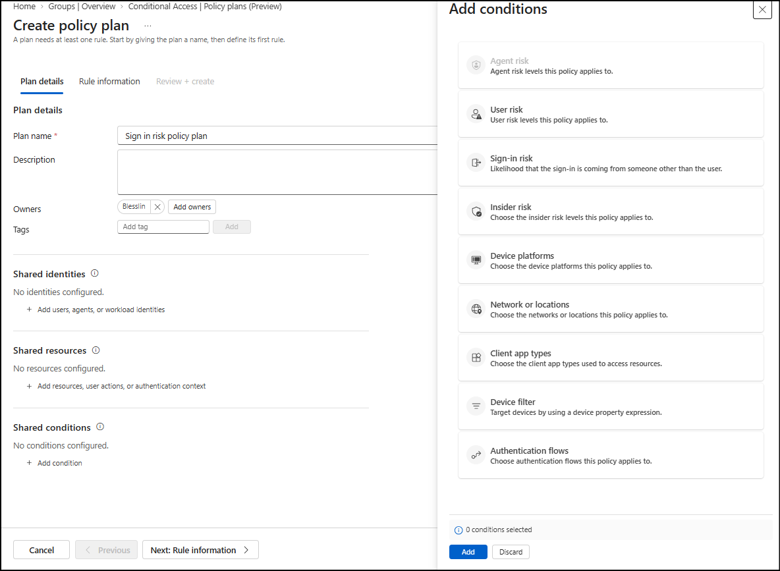780x571 pixels.
Task: Click the Agent risk condition title
Action: [x=509, y=61]
